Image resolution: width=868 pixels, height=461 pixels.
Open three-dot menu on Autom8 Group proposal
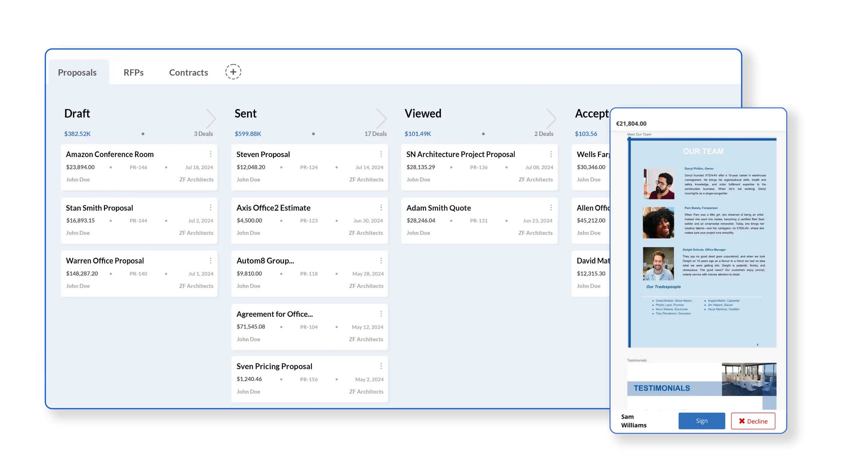[x=381, y=260]
